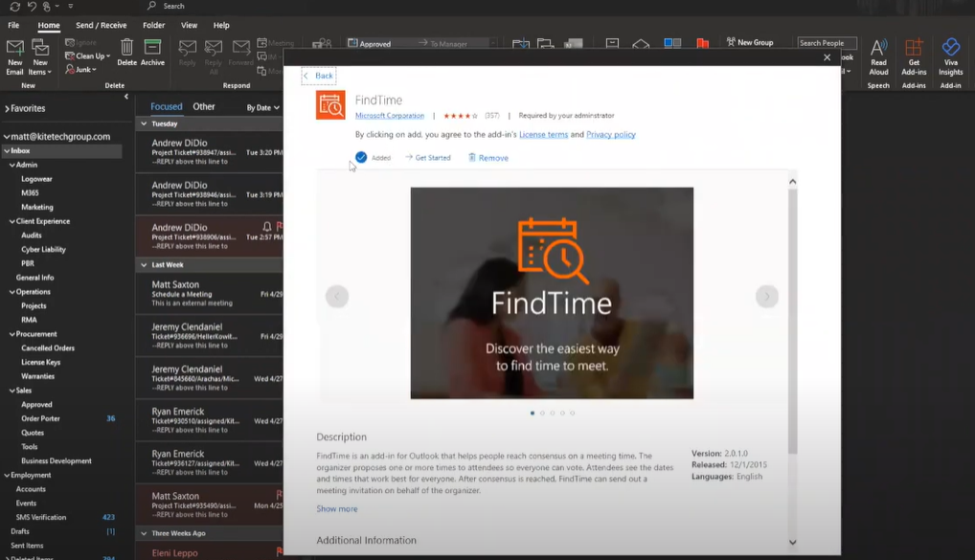Archive the selected message
Screen dimensions: 975x560
tap(152, 53)
